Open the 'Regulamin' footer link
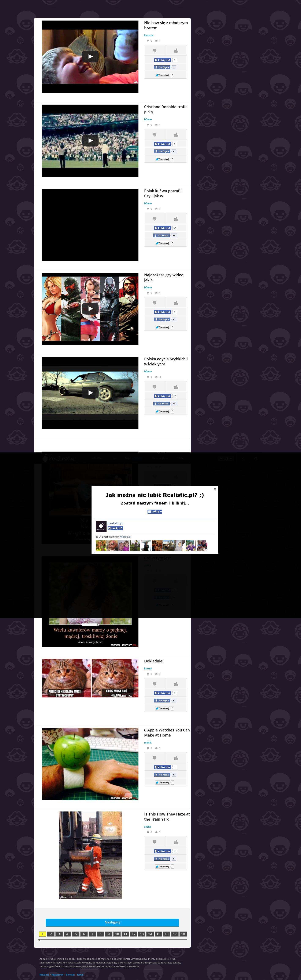The image size is (301, 980). click(57, 975)
